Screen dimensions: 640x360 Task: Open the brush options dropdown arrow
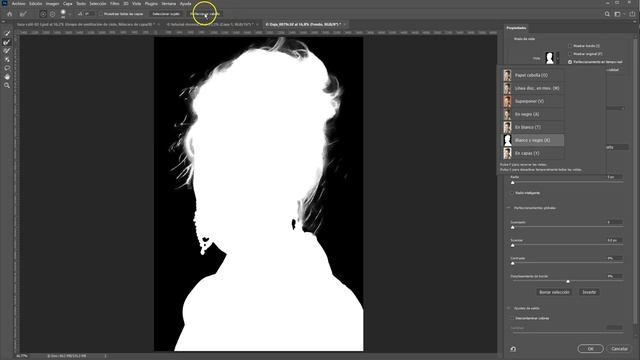pos(70,14)
